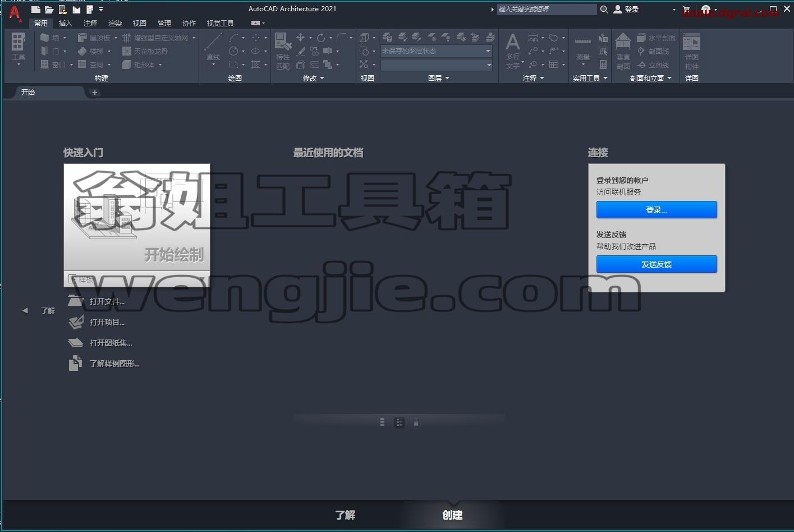Click the Open folder icon in the quick access toolbar

pos(49,10)
